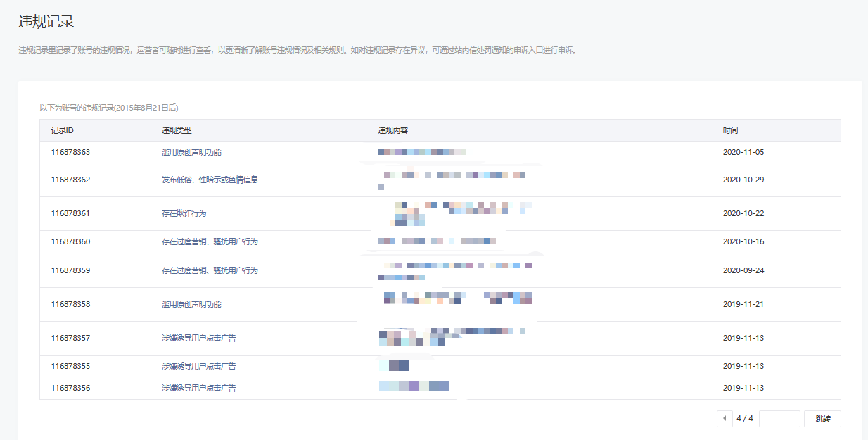Click the page number input field

pyautogui.click(x=779, y=419)
